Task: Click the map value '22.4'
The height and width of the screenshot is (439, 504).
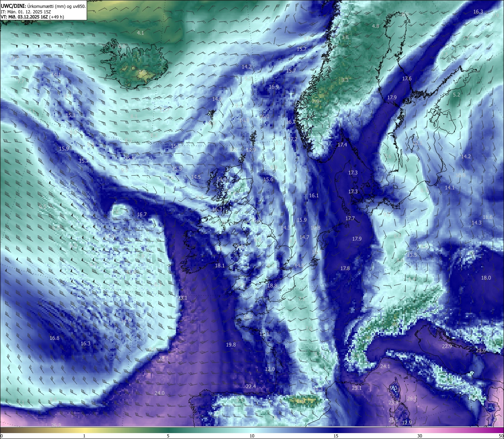Action: click(x=251, y=387)
